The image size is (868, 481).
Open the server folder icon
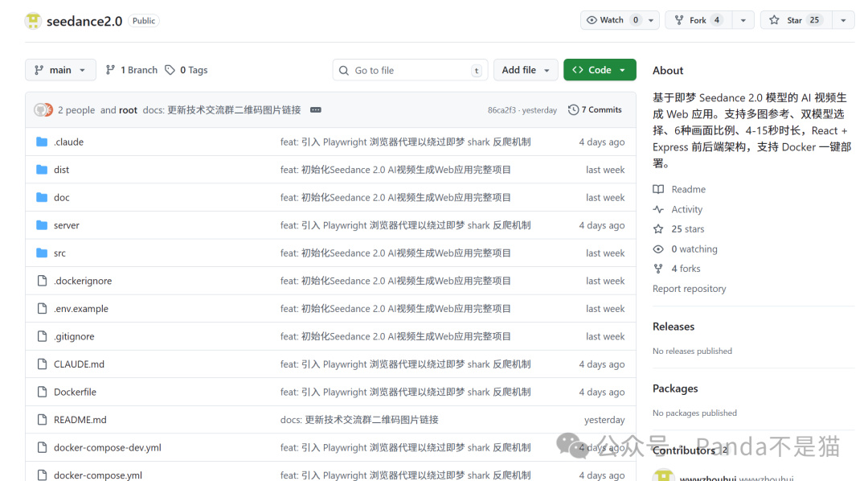(42, 225)
